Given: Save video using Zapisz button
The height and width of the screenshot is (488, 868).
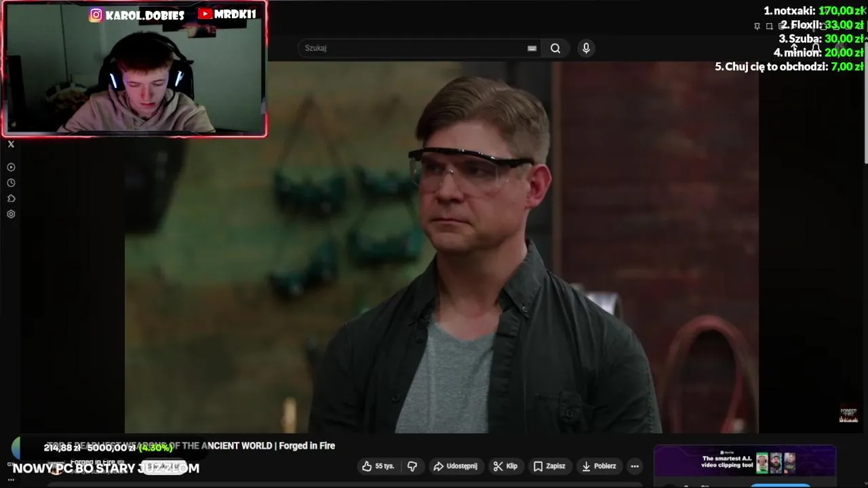Looking at the screenshot, I should [549, 466].
